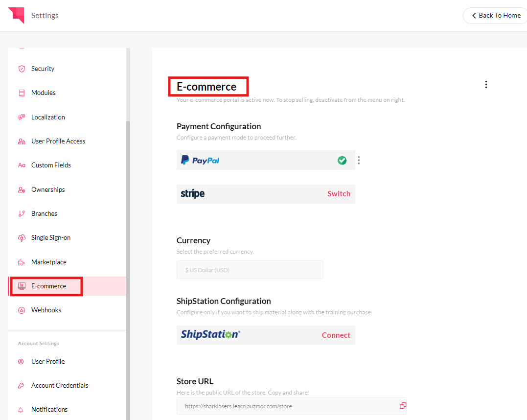Select the E-commerce sidebar item

pyautogui.click(x=67, y=286)
